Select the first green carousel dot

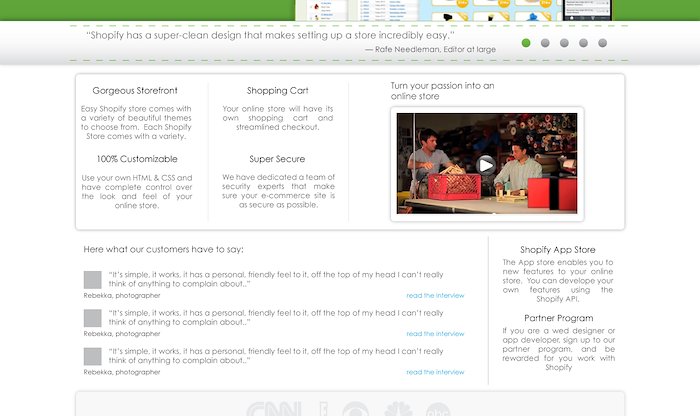pyautogui.click(x=526, y=43)
